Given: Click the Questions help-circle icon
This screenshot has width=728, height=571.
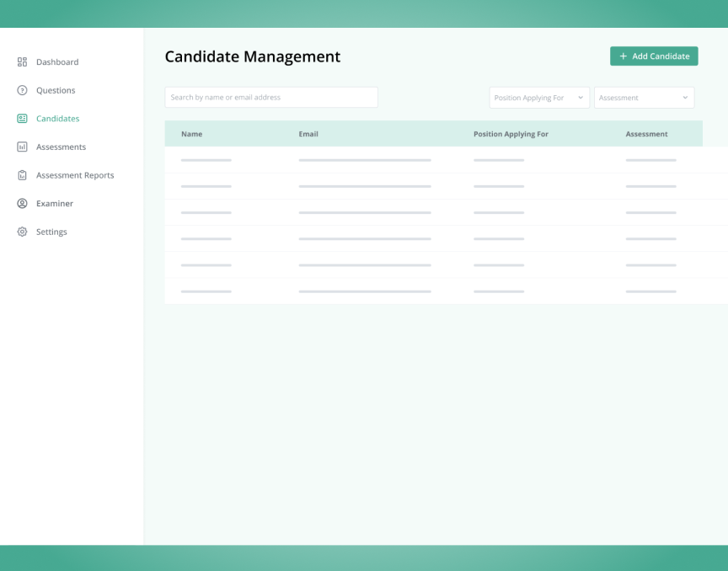Looking at the screenshot, I should pyautogui.click(x=23, y=90).
